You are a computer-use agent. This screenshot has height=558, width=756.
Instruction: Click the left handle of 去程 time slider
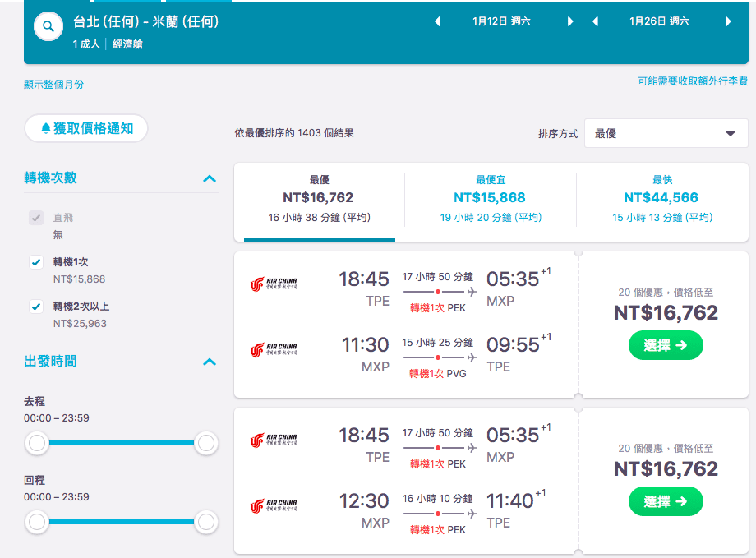37,443
